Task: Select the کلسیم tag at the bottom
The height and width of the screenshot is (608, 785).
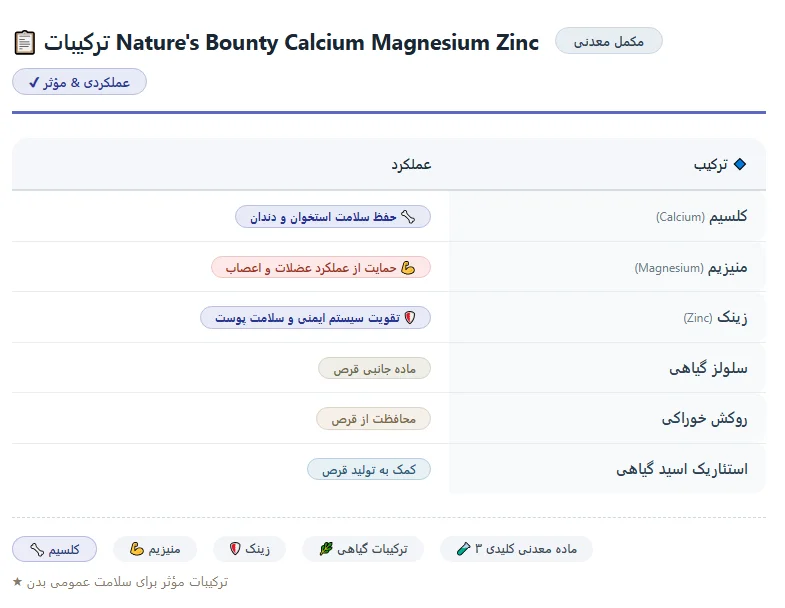Action: pos(54,549)
